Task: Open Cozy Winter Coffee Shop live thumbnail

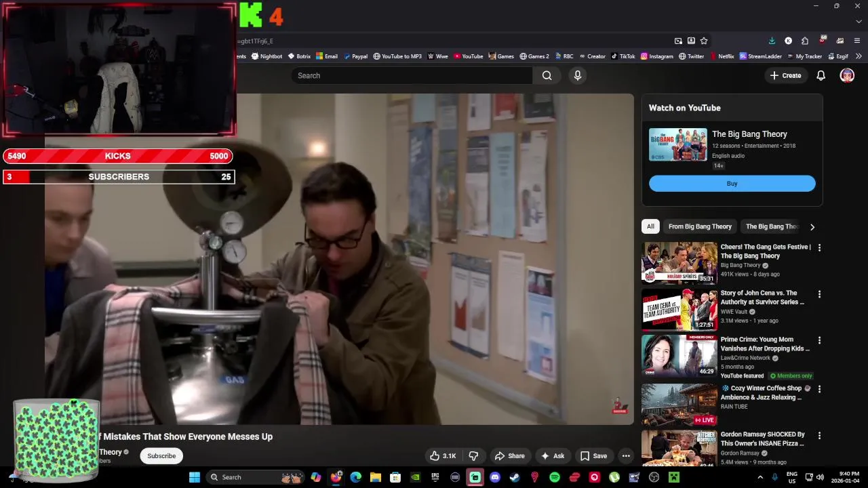Action: click(679, 405)
